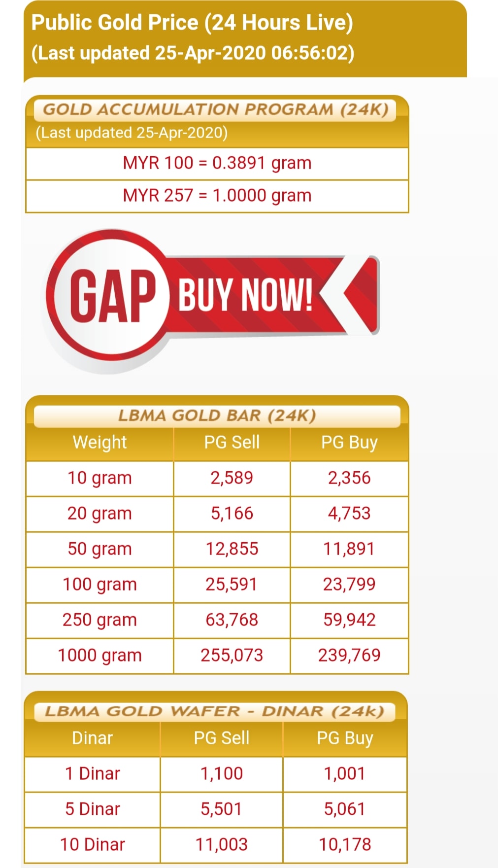498x868 pixels.
Task: Open the Gold Accumulation Program heading
Action: 216,109
